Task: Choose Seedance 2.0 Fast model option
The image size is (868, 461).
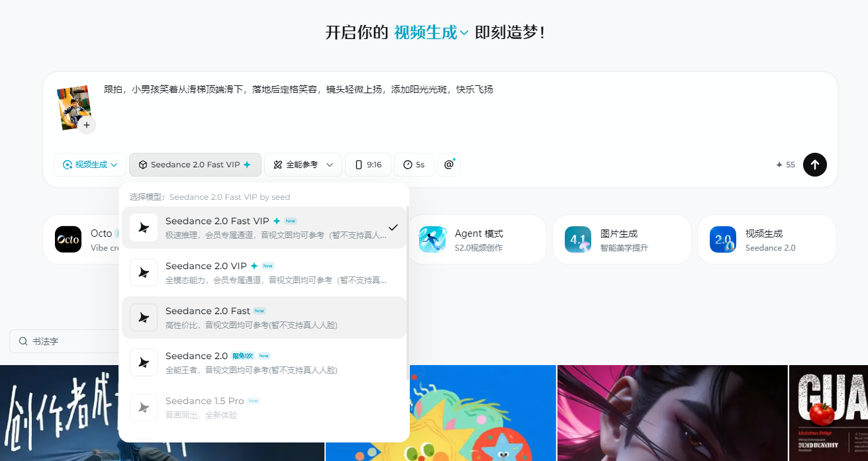Action: pos(264,317)
